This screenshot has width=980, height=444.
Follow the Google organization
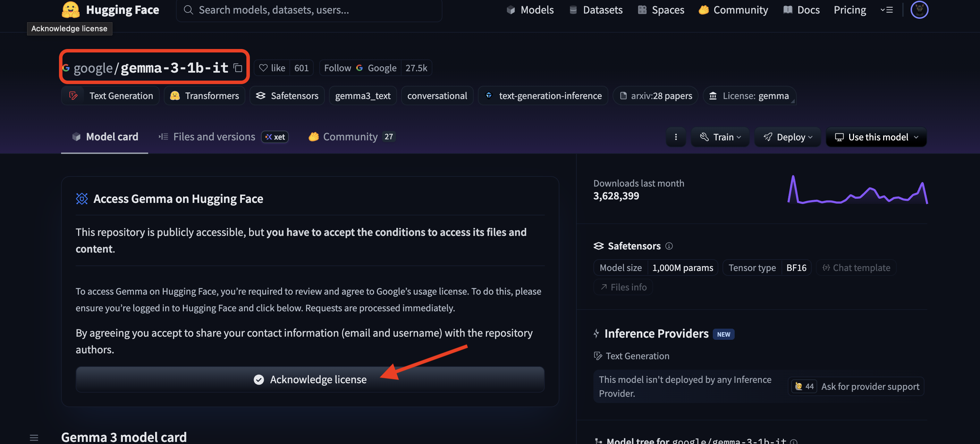click(337, 68)
